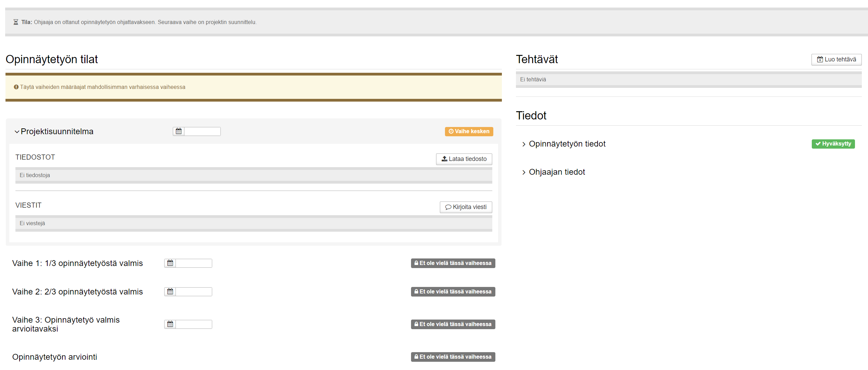Click the VIESTIT heading
Image resolution: width=868 pixels, height=370 pixels.
(28, 205)
